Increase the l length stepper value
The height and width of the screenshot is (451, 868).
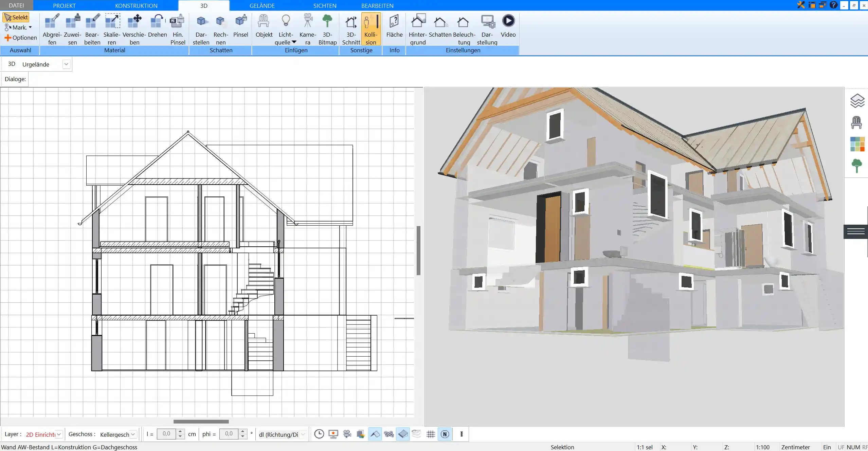pos(181,431)
